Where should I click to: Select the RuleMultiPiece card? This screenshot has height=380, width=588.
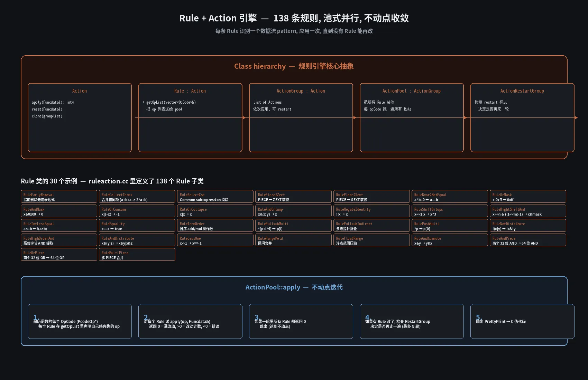click(137, 255)
